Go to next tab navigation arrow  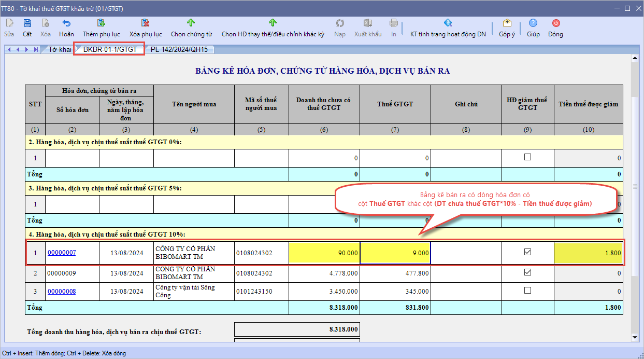point(27,49)
